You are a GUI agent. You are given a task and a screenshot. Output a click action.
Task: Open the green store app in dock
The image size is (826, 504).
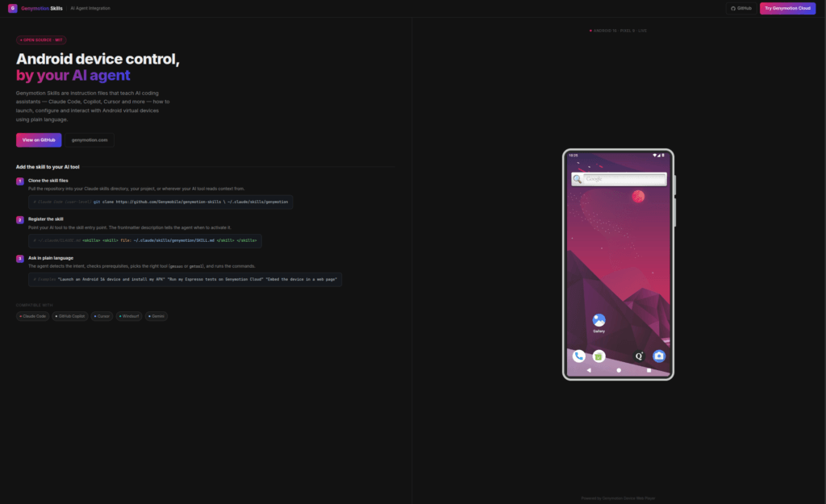click(599, 356)
